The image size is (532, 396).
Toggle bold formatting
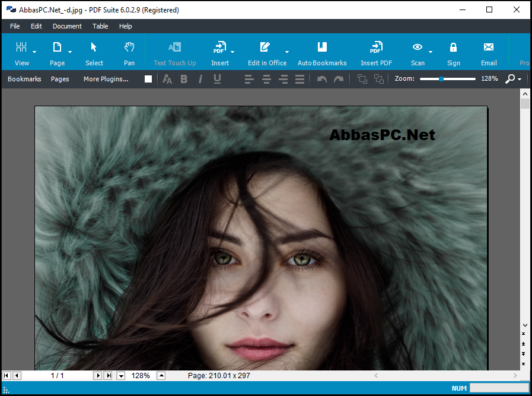184,79
